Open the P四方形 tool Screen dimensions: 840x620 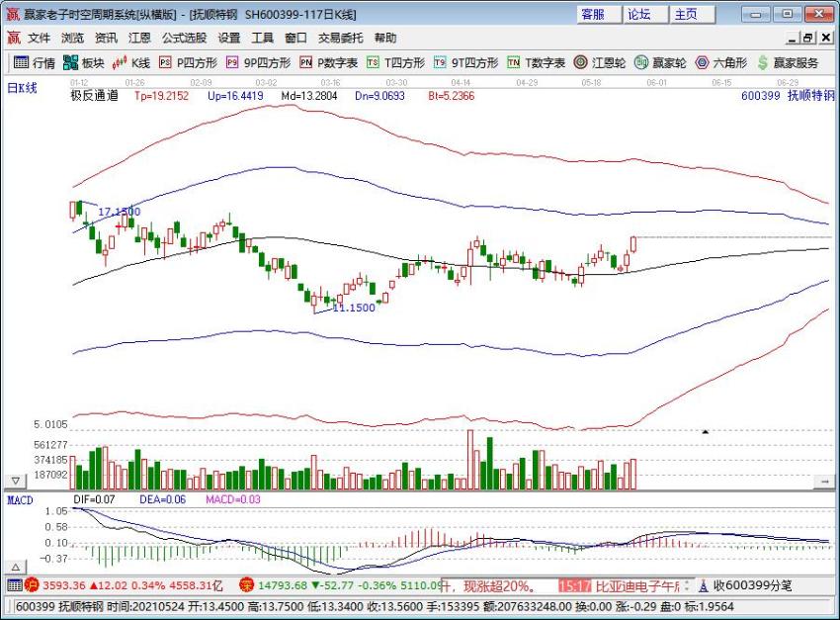coord(188,63)
